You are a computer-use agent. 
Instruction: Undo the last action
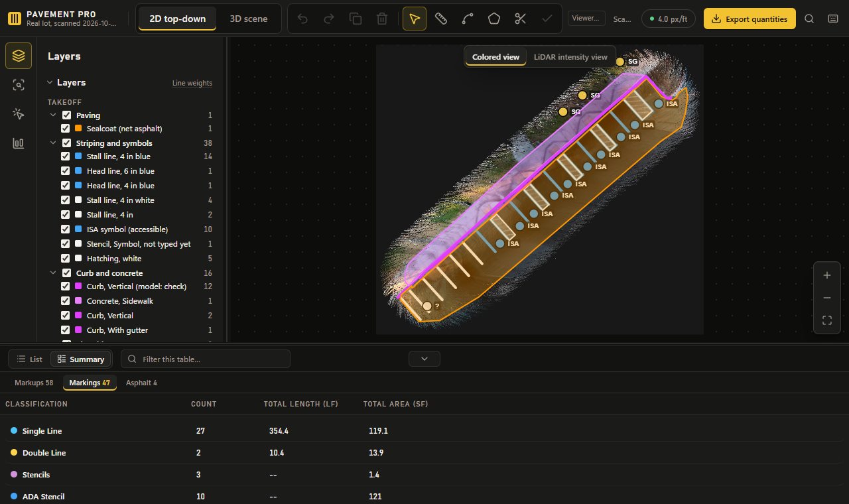pos(302,19)
